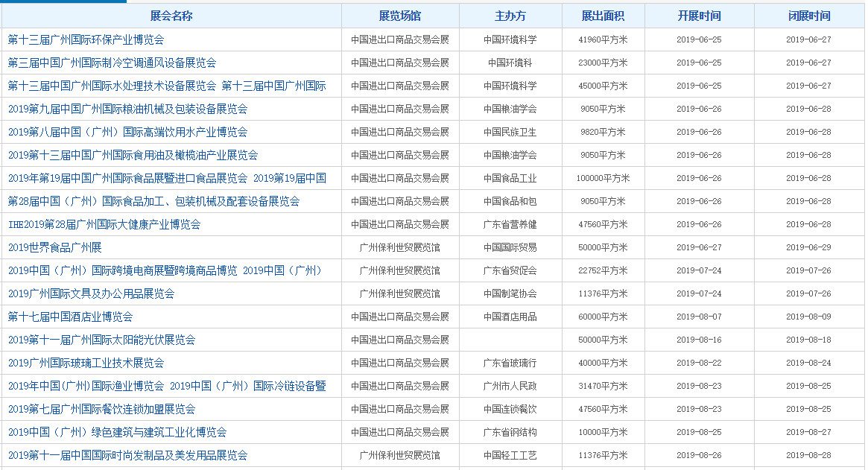Click organizer cell 广东省玻璃行
The width and height of the screenshot is (868, 470).
[x=510, y=363]
